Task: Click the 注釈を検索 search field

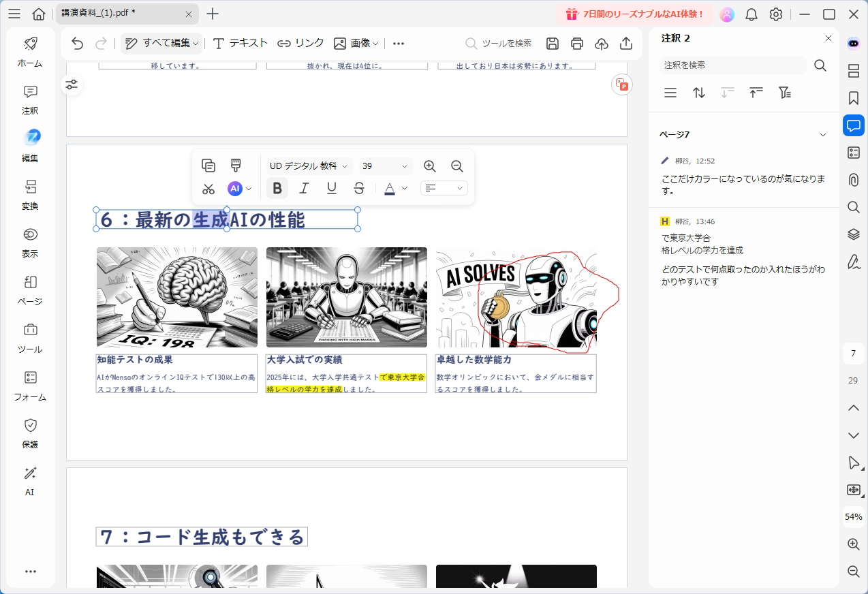Action: click(x=731, y=65)
